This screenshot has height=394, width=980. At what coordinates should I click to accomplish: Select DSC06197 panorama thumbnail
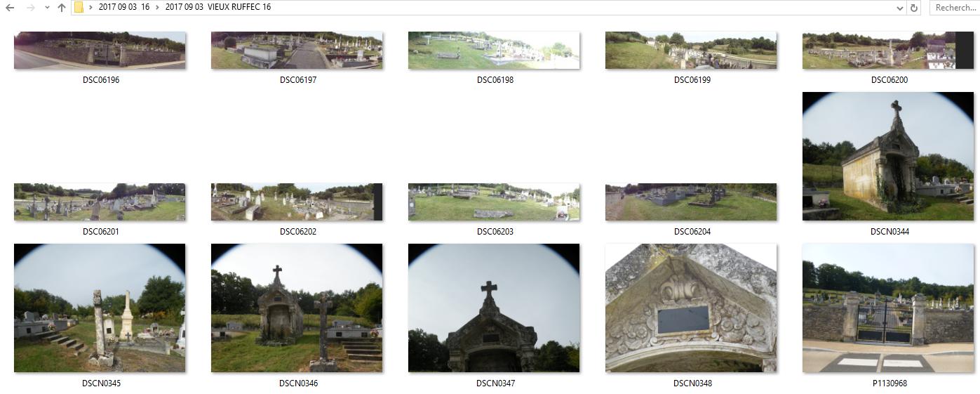[x=297, y=50]
